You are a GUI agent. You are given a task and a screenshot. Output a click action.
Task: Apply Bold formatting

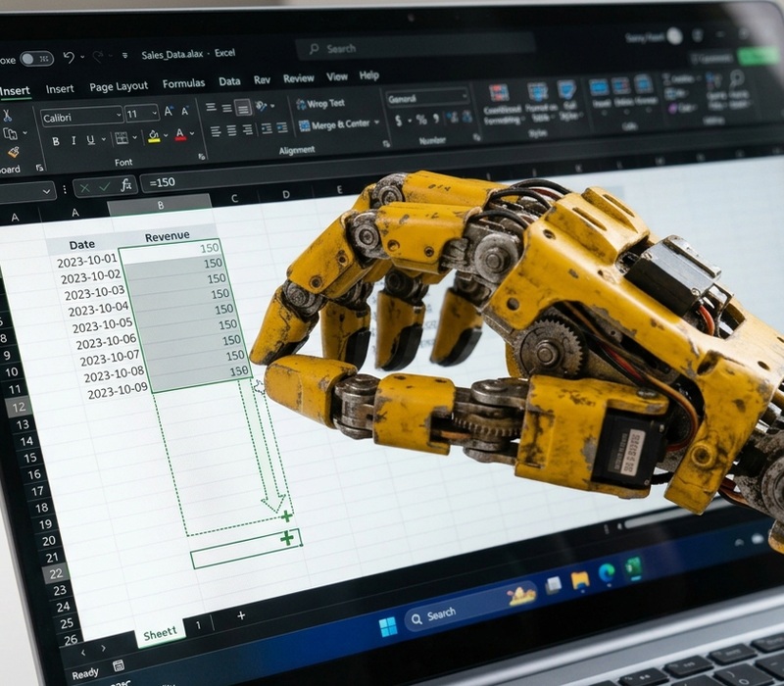[x=56, y=141]
